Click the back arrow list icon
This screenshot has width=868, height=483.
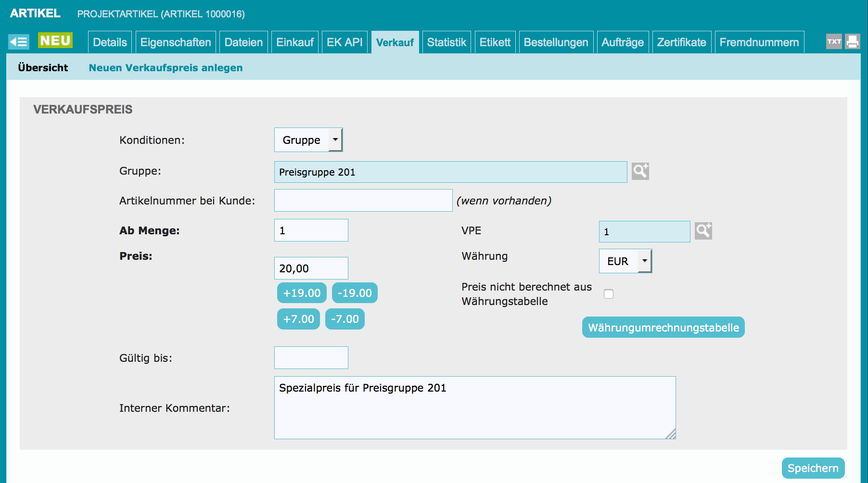tap(19, 42)
